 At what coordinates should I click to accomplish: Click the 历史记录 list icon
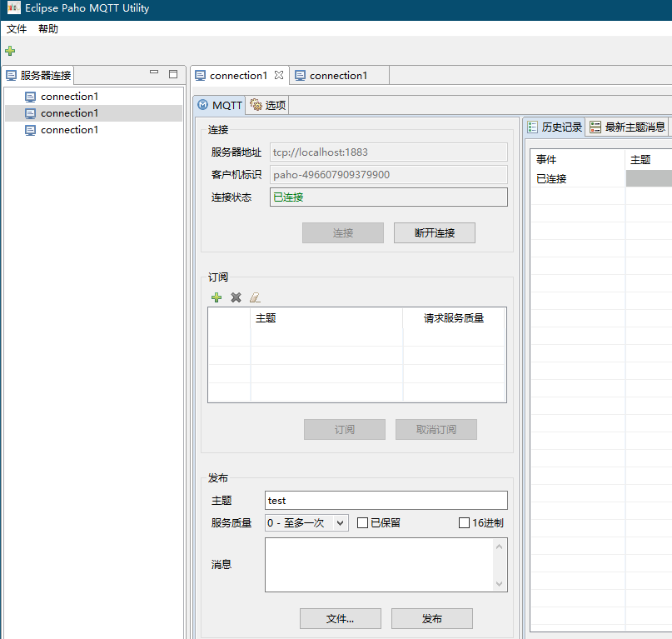click(532, 127)
